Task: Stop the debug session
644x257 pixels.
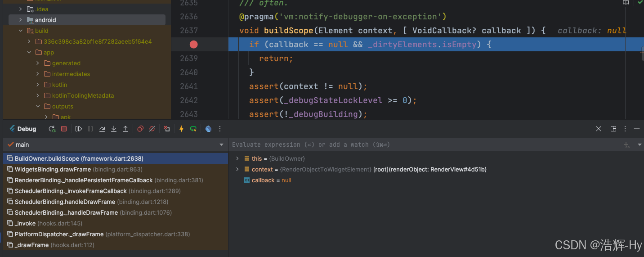Action: pos(64,129)
